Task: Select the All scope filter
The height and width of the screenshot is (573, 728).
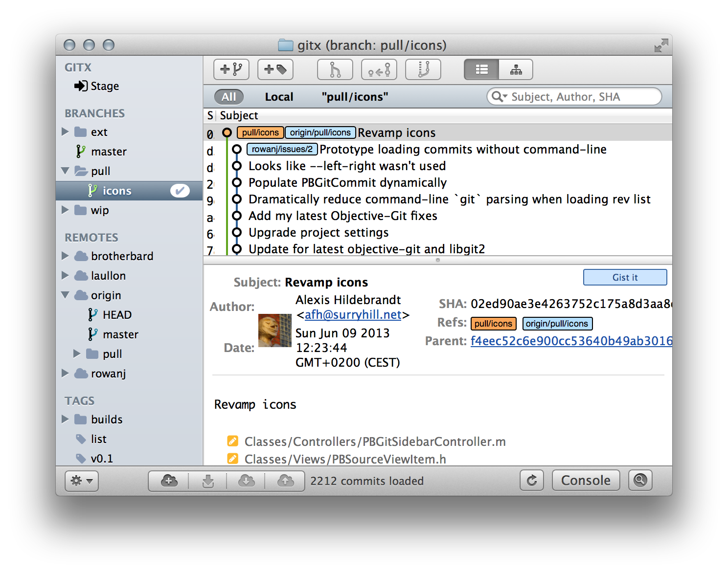Action: click(228, 97)
